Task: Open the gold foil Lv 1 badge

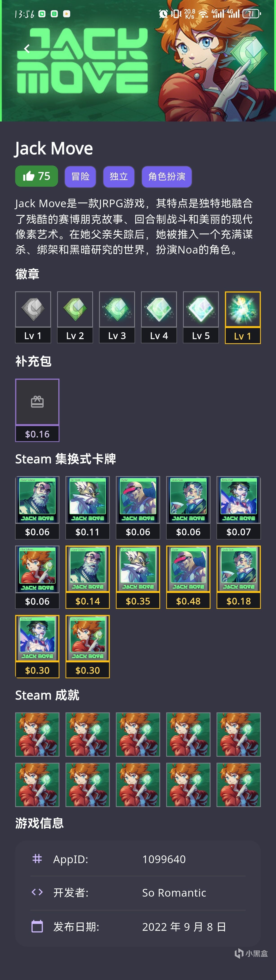Action: point(243,317)
